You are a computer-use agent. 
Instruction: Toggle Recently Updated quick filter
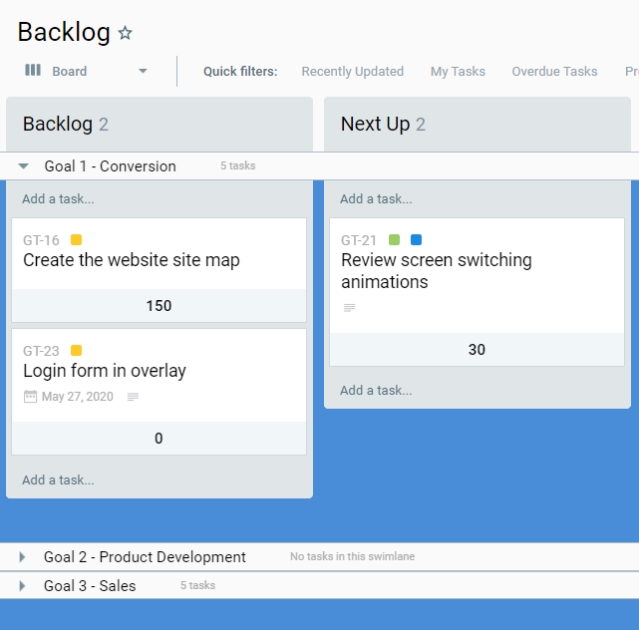click(352, 71)
